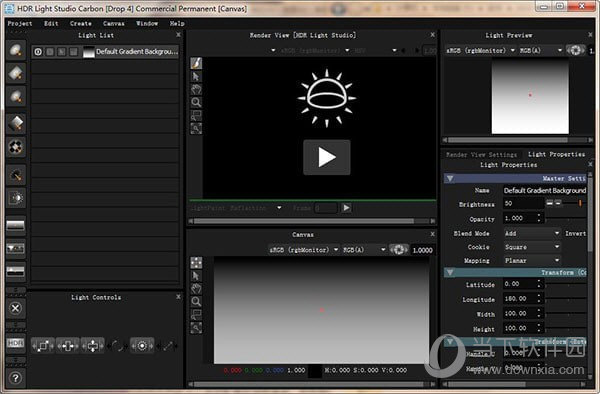Click the large play button in Render View
The width and height of the screenshot is (600, 394).
click(x=327, y=157)
